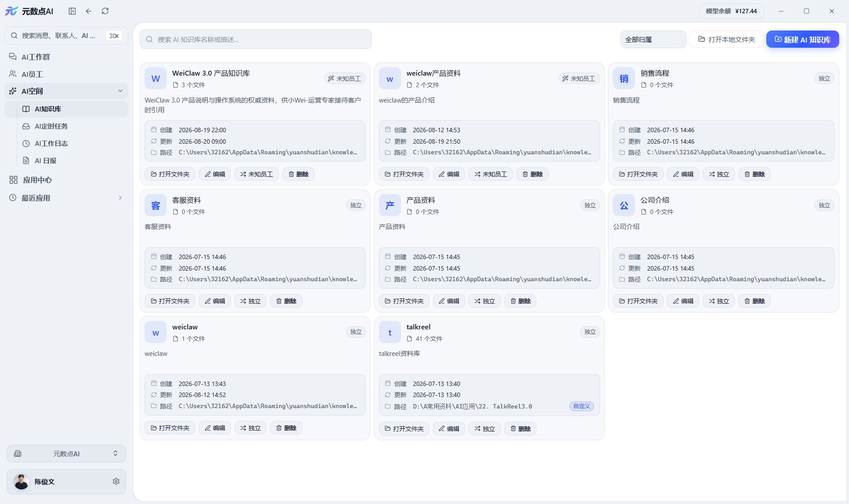849x504 pixels.
Task: Open folder for WeiClaw 3.0 产品知识库
Action: (170, 174)
